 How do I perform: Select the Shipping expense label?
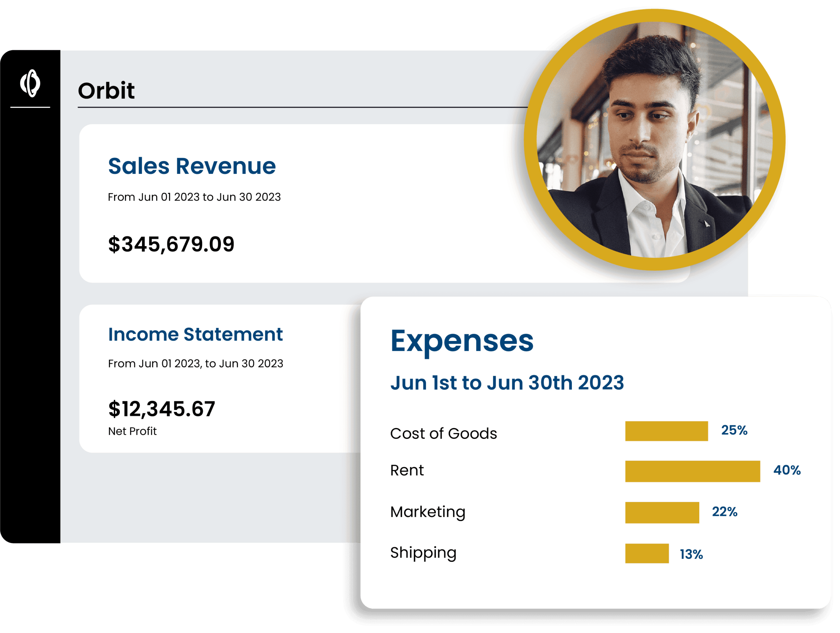point(423,553)
